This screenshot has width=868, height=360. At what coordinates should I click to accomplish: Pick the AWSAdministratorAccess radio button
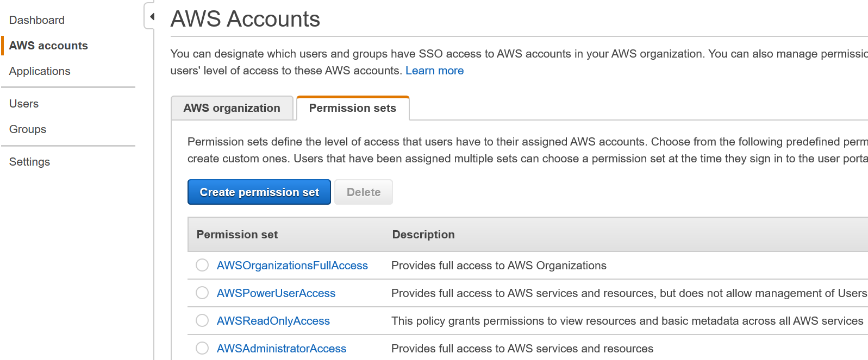pos(202,348)
